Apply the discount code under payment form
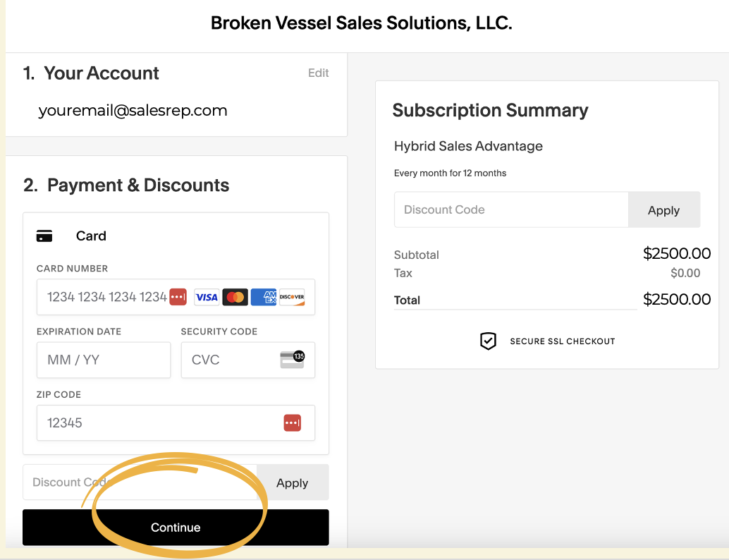 pos(293,482)
